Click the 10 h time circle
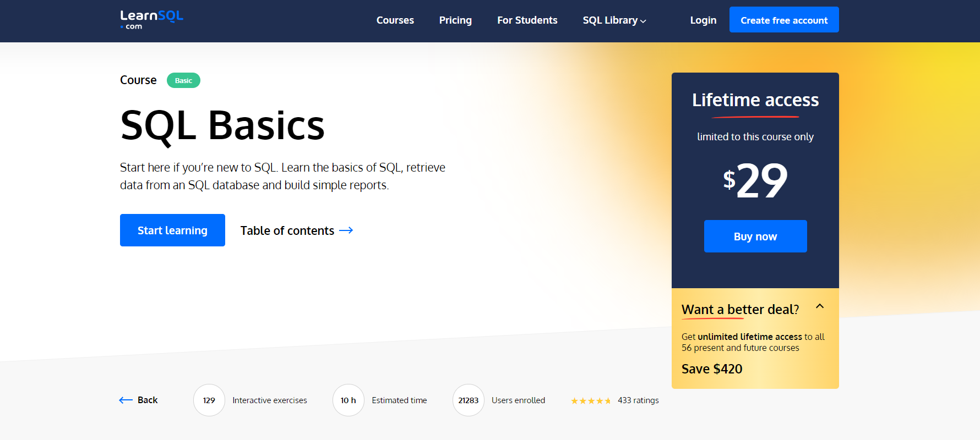Image resolution: width=980 pixels, height=440 pixels. click(349, 400)
